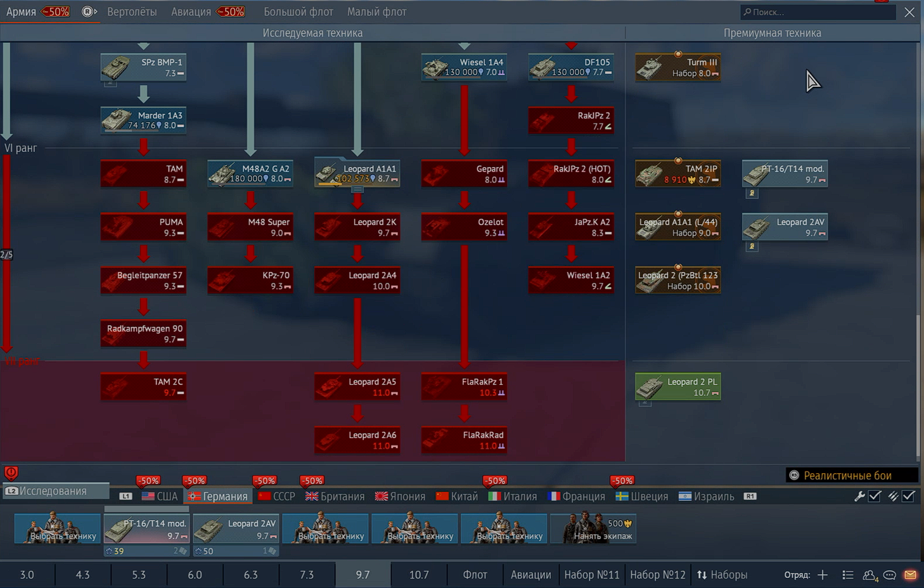The width and height of the screenshot is (924, 588).
Task: Select Leopard 2K tank card
Action: [x=357, y=227]
